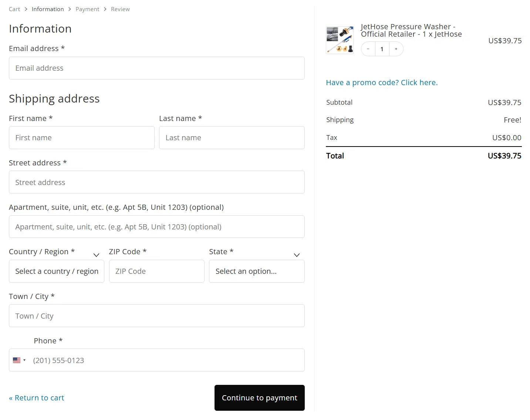This screenshot has width=530, height=420.
Task: Focus the Street address field
Action: 156,182
